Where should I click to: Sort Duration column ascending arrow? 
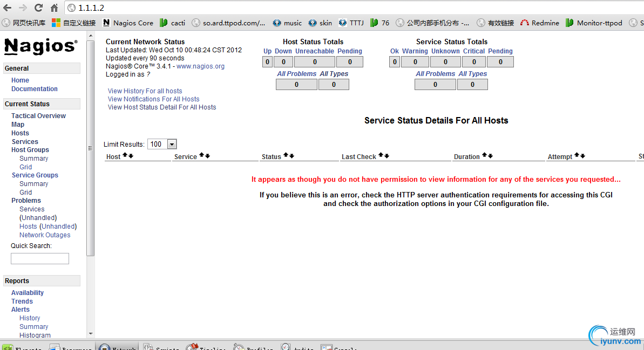[x=484, y=155]
